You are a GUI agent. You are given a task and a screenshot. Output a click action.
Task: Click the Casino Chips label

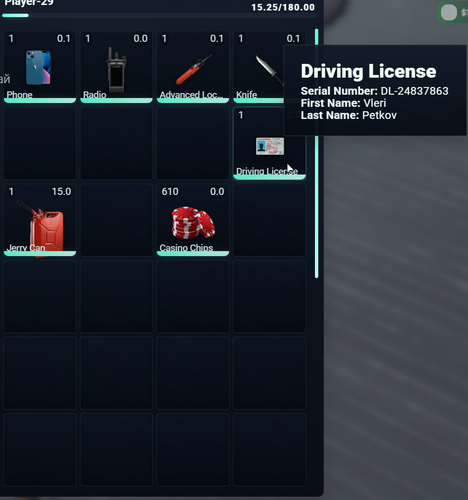(x=186, y=248)
